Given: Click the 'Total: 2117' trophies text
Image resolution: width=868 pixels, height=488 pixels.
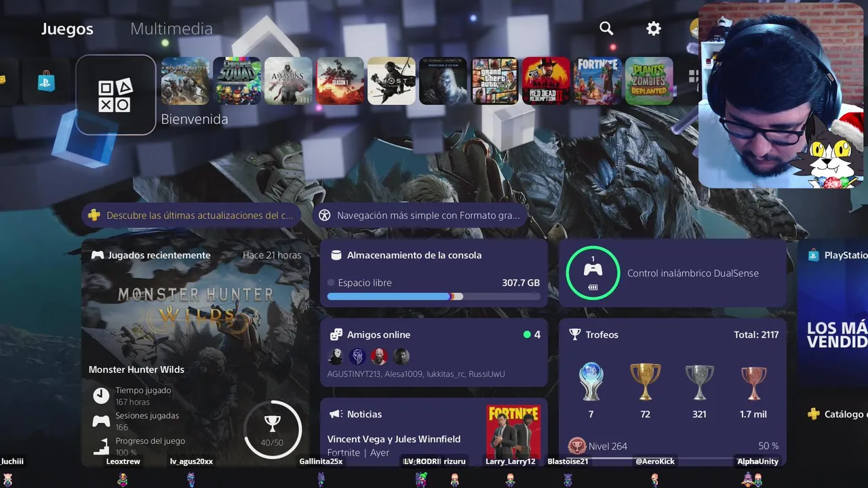Looking at the screenshot, I should [x=756, y=335].
